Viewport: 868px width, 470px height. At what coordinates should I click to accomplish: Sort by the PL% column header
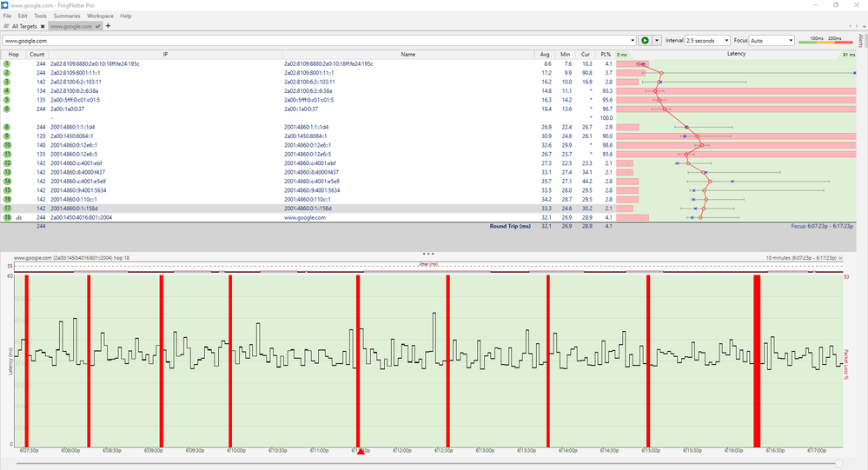pos(607,54)
